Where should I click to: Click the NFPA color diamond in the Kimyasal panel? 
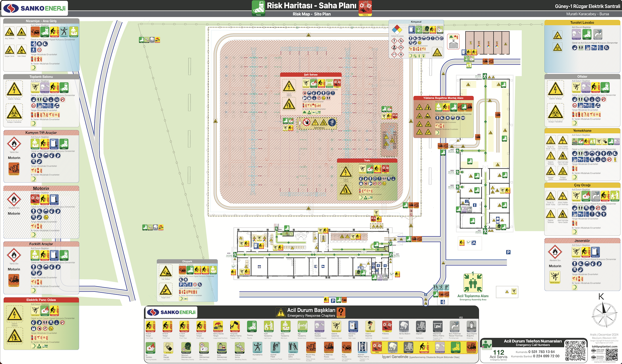pyautogui.click(x=397, y=30)
